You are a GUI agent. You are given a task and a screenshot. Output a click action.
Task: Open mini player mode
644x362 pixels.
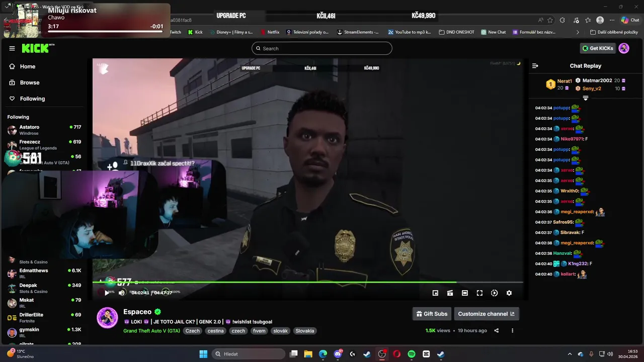click(x=435, y=293)
